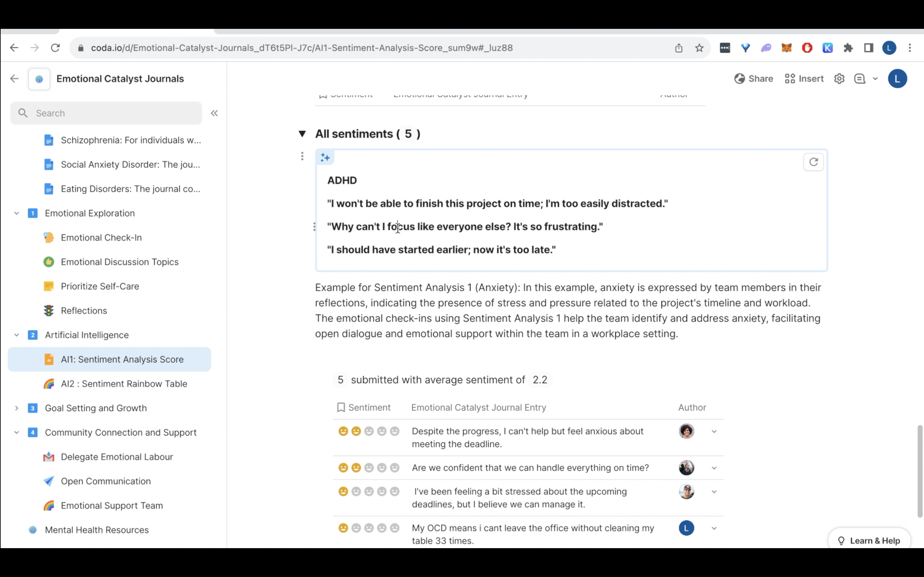
Task: Collapse the sidebar with double chevron
Action: 214,113
